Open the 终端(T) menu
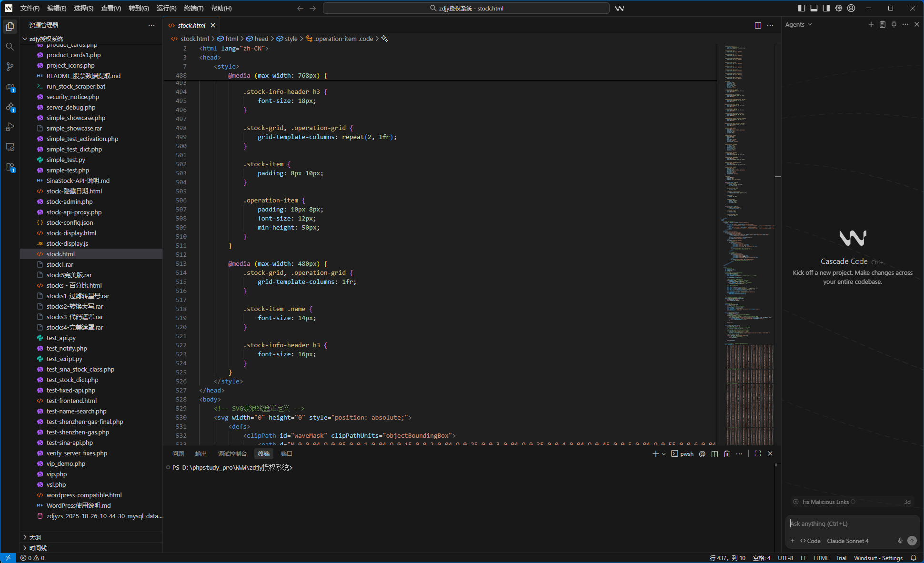The image size is (924, 563). coord(194,8)
